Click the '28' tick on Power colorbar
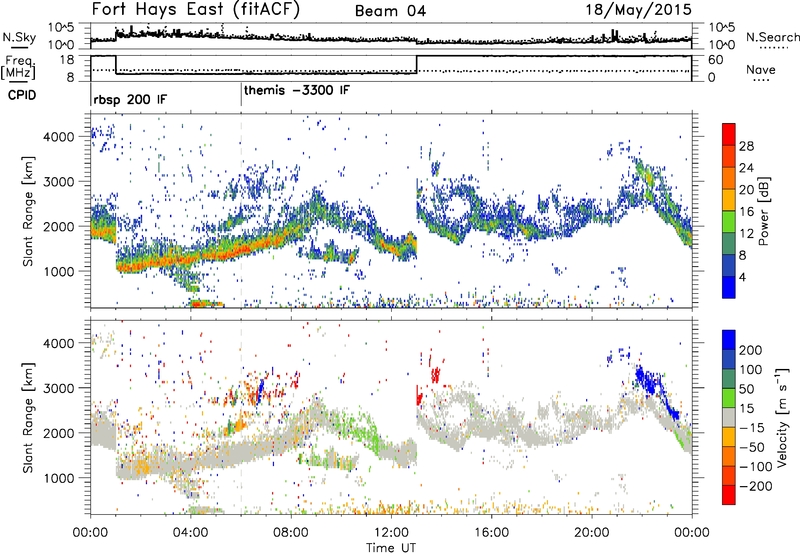The image size is (800, 554). (x=746, y=146)
